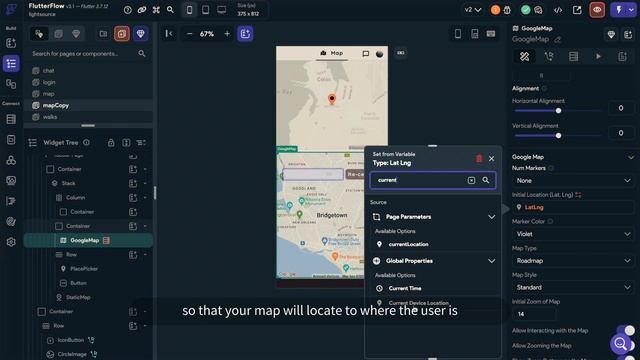Switch canvas to desktop device view
640x360 pixels.
coord(221,10)
